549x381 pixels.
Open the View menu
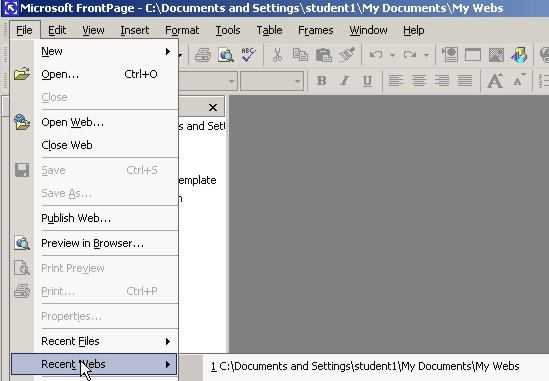93,30
